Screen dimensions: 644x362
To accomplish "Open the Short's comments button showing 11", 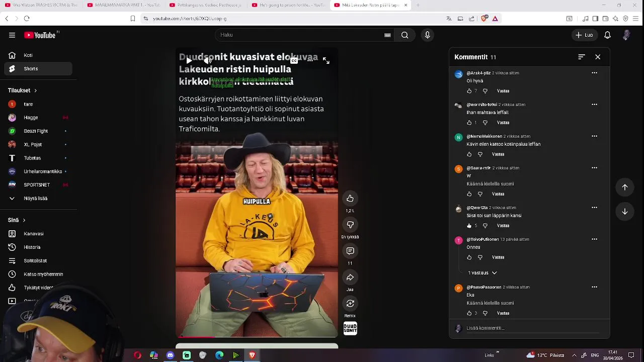I will (350, 251).
